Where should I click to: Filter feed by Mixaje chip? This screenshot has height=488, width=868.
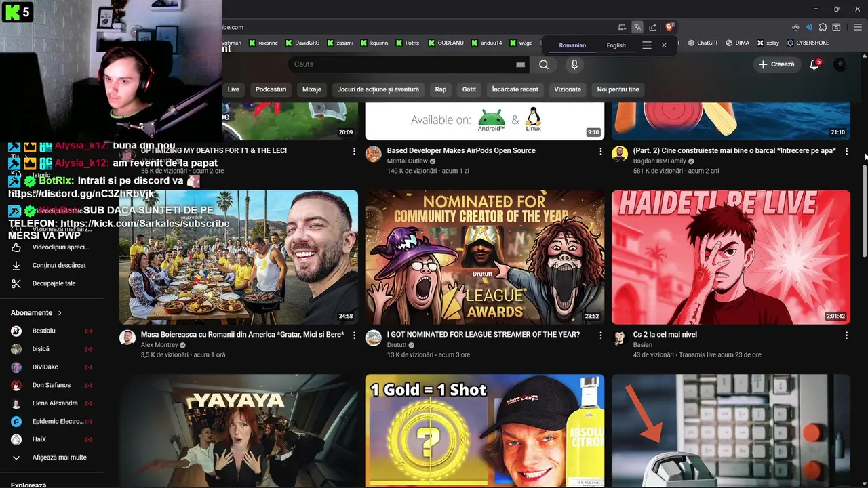312,89
